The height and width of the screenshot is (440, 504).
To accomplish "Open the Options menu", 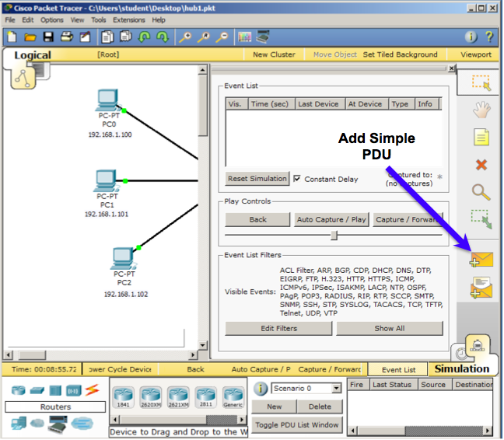I will [x=52, y=20].
